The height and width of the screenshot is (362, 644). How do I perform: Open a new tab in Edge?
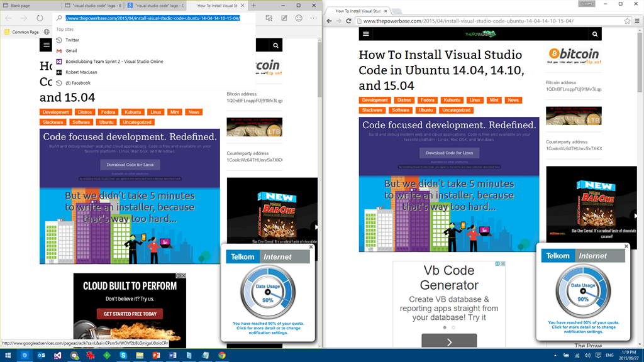253,6
